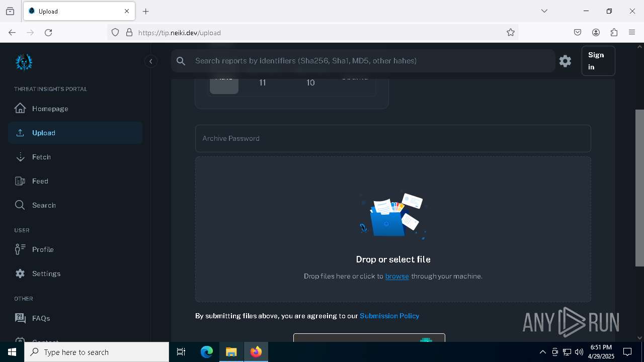Open settings via the gear icon

click(x=565, y=61)
